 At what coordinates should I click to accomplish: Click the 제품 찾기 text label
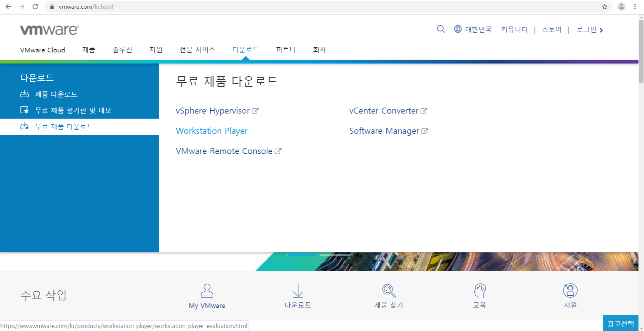pos(389,305)
